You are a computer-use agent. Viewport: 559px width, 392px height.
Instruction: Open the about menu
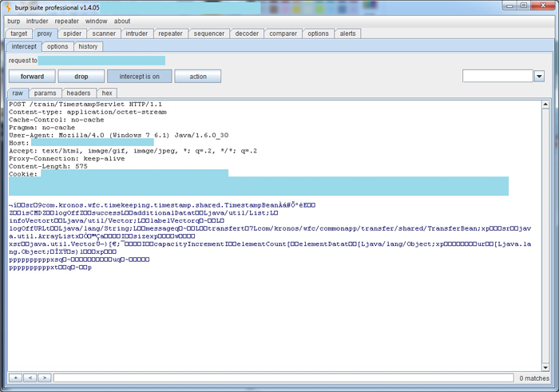point(122,21)
